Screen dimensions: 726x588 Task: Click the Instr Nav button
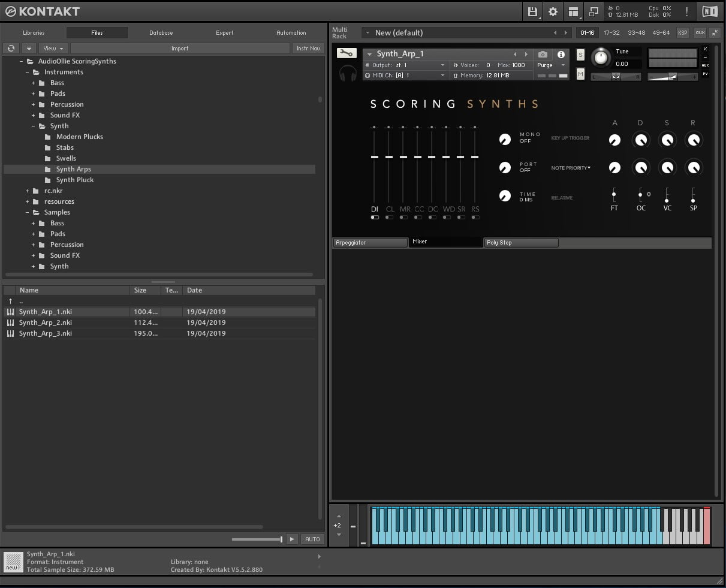pos(308,48)
